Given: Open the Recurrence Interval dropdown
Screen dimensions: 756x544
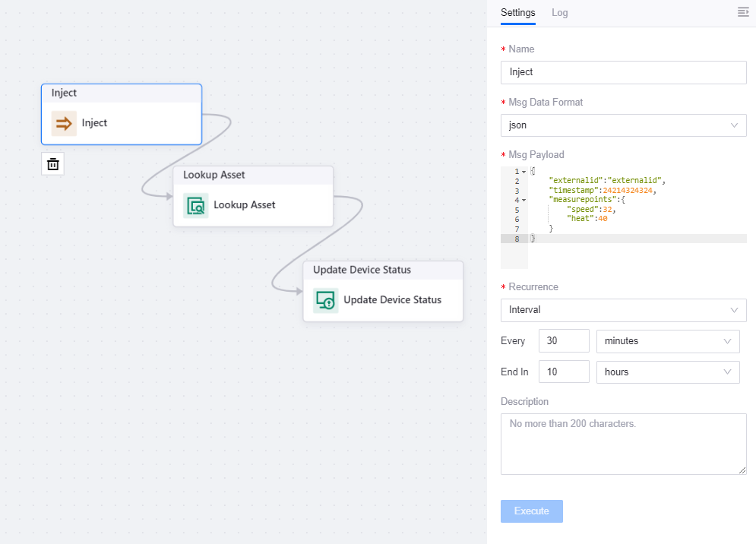Looking at the screenshot, I should click(x=623, y=310).
